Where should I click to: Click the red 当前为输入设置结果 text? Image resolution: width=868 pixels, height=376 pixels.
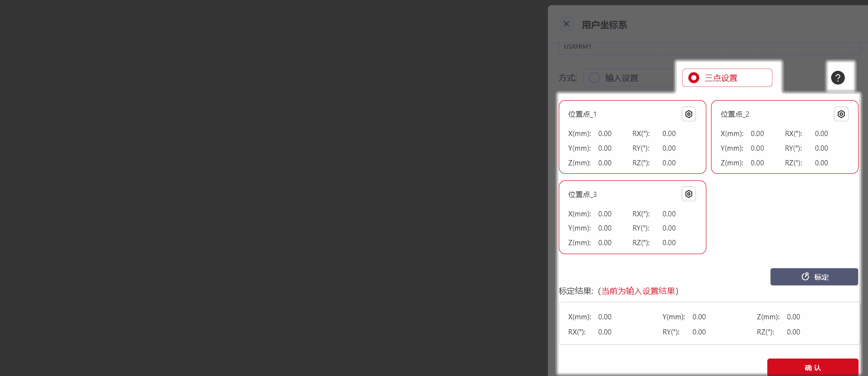point(638,291)
